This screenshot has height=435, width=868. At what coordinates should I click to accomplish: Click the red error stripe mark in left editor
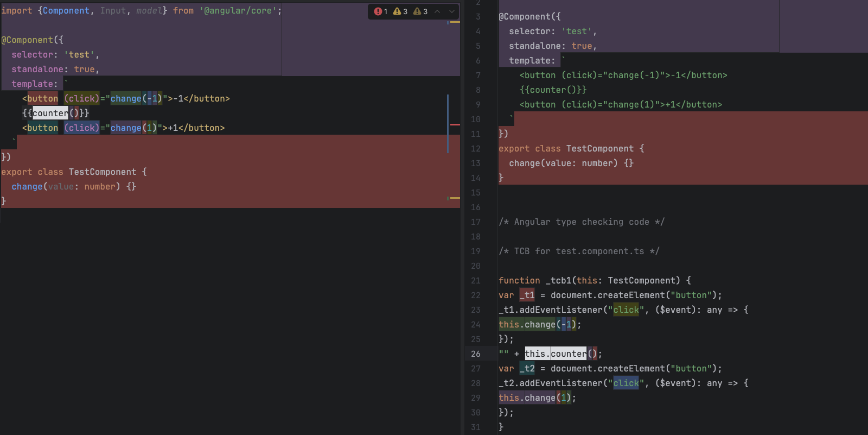(x=455, y=125)
